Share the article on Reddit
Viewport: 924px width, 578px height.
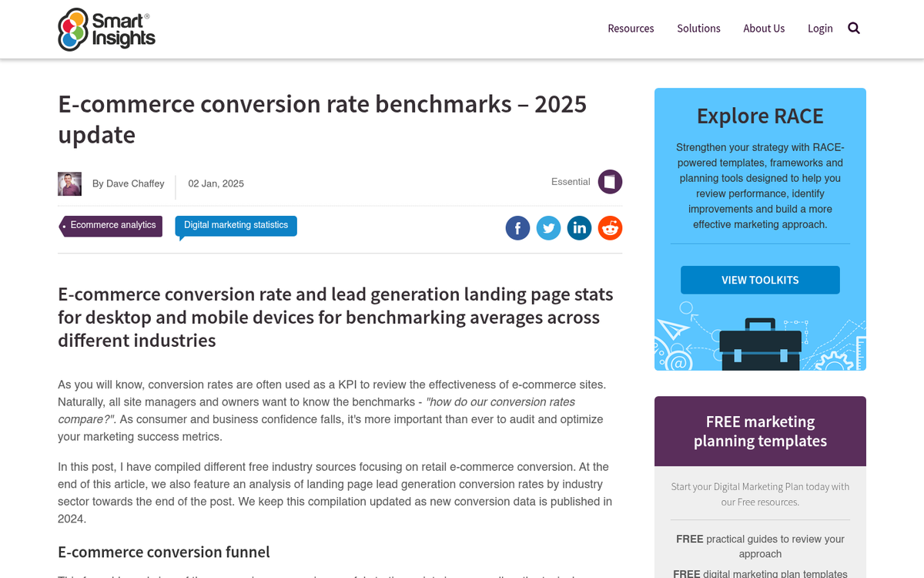click(610, 228)
